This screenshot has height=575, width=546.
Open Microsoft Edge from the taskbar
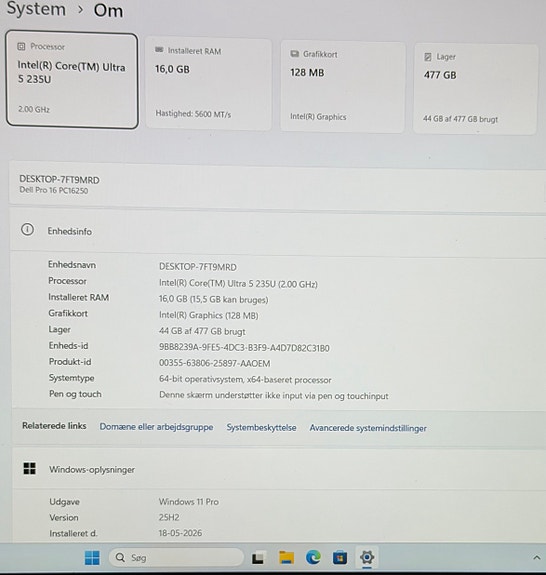[x=313, y=558]
